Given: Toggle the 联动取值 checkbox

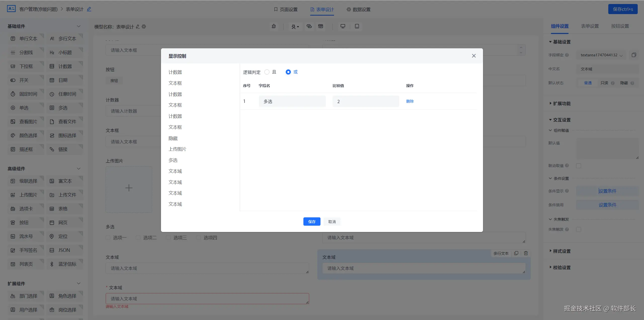Looking at the screenshot, I should click(x=579, y=166).
